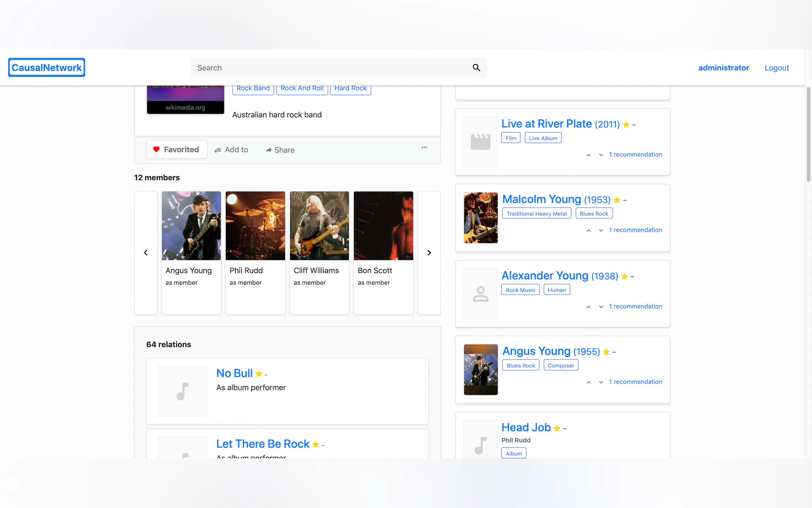Click the share arrow icon
Screen dimensions: 812x508
tap(269, 150)
